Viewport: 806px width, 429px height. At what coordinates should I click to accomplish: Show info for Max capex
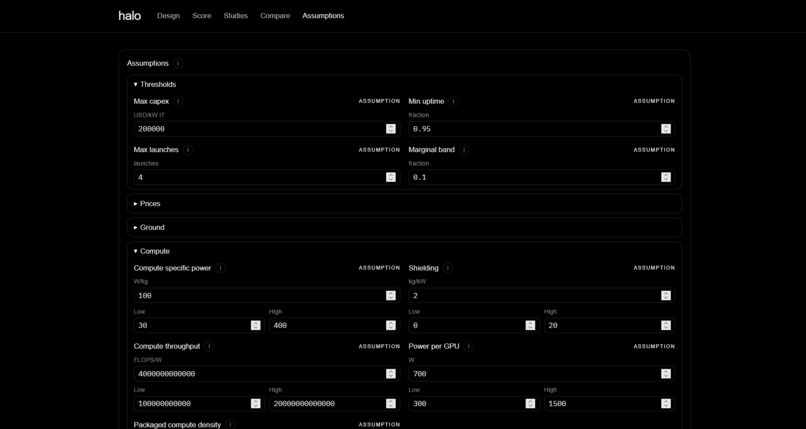click(x=178, y=101)
